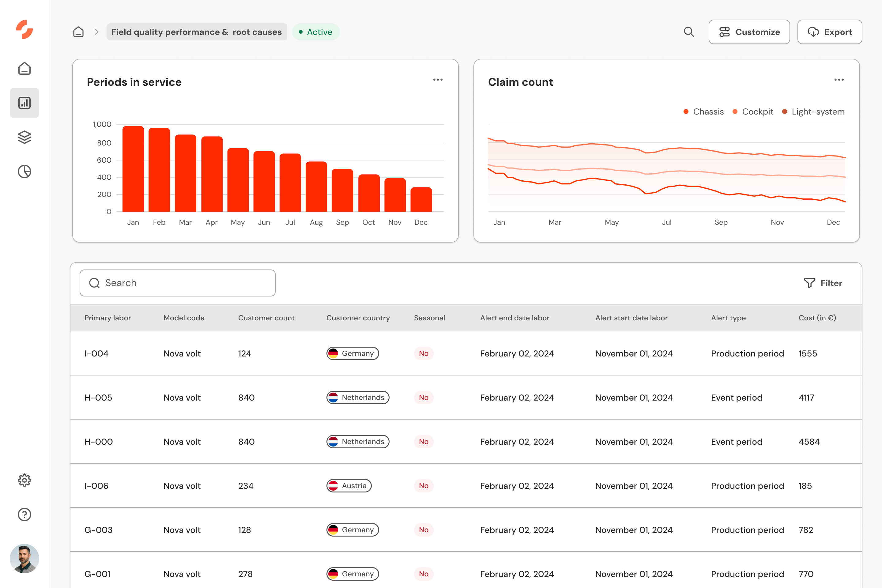Click the breadcrumb home icon
The height and width of the screenshot is (588, 882).
click(78, 32)
